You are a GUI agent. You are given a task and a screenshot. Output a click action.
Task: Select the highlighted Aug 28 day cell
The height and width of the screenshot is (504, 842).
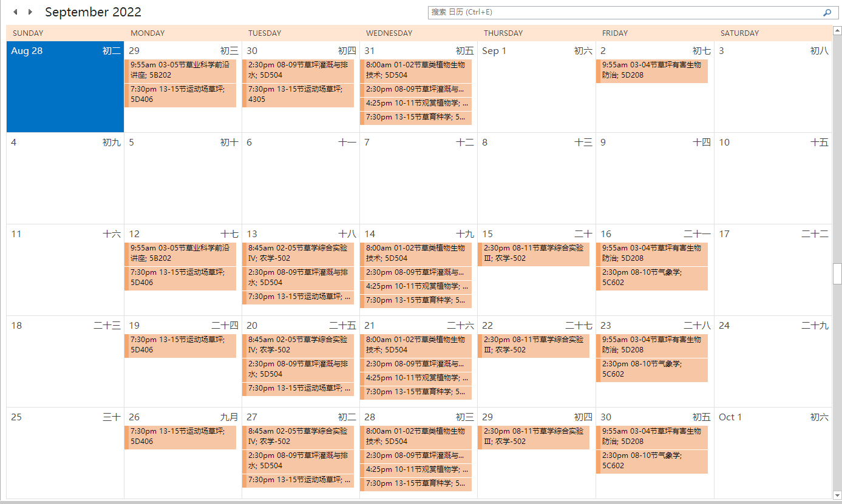click(65, 87)
